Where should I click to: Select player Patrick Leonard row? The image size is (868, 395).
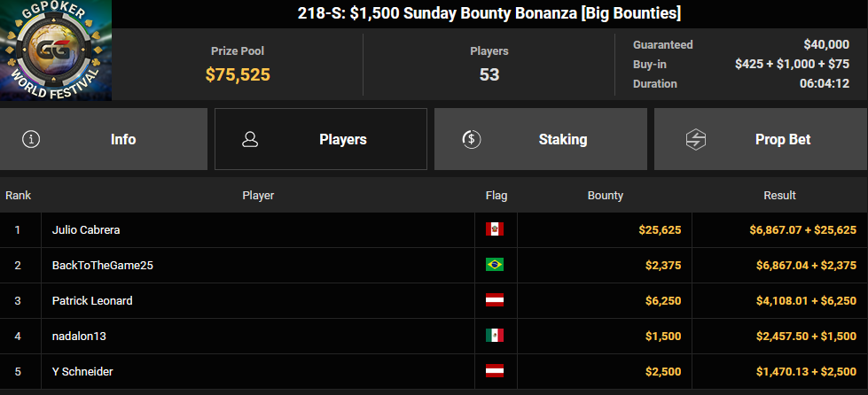[434, 301]
